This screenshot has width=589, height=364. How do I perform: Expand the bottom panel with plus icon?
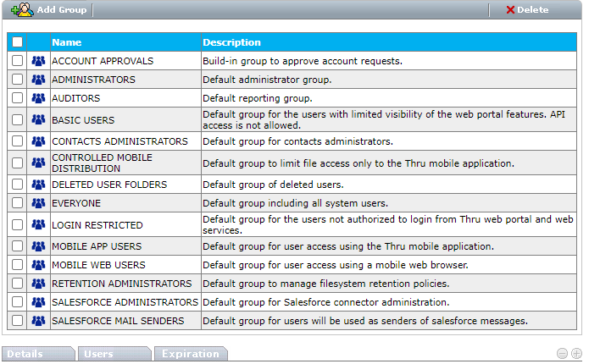576,354
